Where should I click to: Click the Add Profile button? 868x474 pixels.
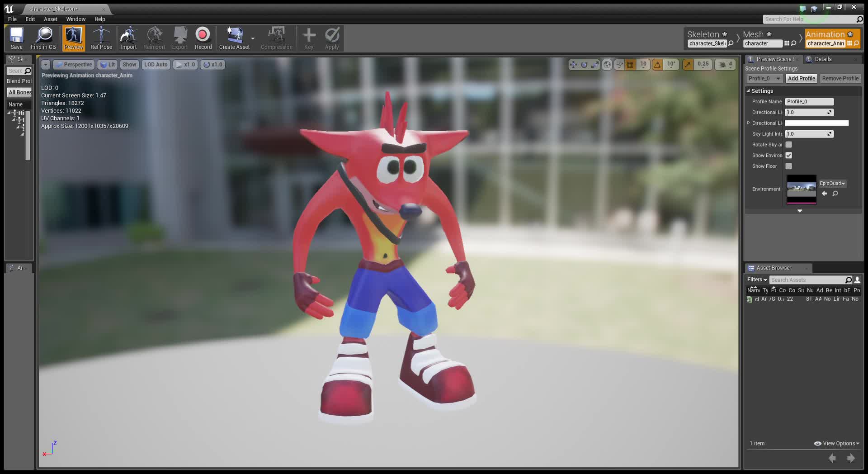801,78
